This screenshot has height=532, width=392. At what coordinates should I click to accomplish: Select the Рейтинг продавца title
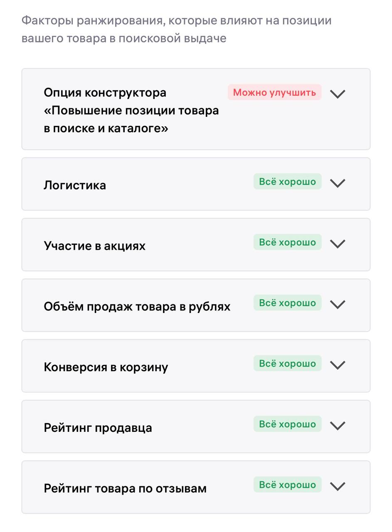click(x=98, y=428)
